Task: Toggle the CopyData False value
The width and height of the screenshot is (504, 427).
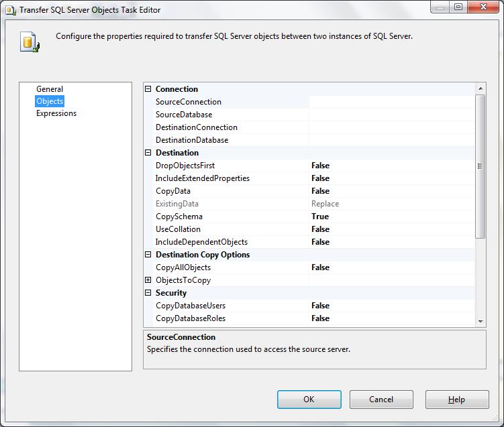Action: click(391, 191)
